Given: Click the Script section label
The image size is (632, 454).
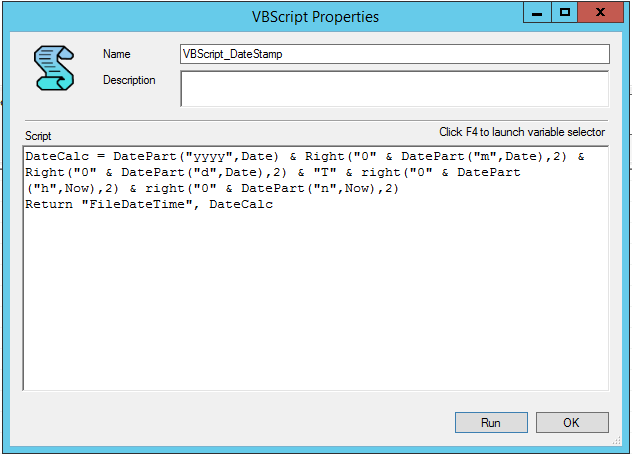Looking at the screenshot, I should pyautogui.click(x=38, y=136).
